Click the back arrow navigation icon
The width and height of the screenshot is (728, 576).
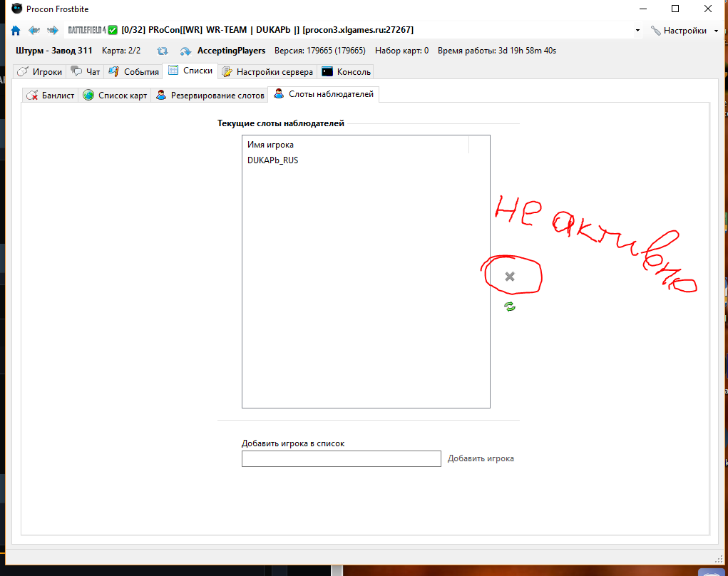click(34, 31)
